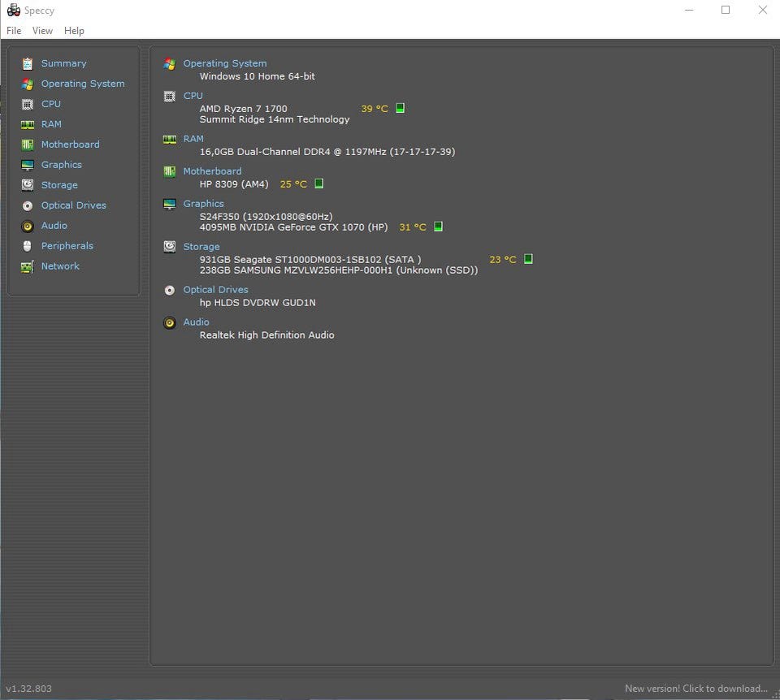Click the RAM icon in the sidebar
The height and width of the screenshot is (700, 780).
coord(28,124)
